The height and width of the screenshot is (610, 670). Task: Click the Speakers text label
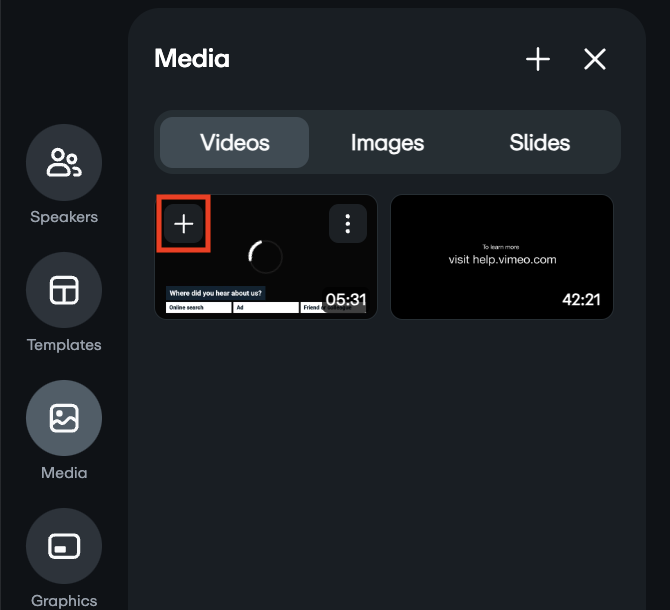click(64, 217)
